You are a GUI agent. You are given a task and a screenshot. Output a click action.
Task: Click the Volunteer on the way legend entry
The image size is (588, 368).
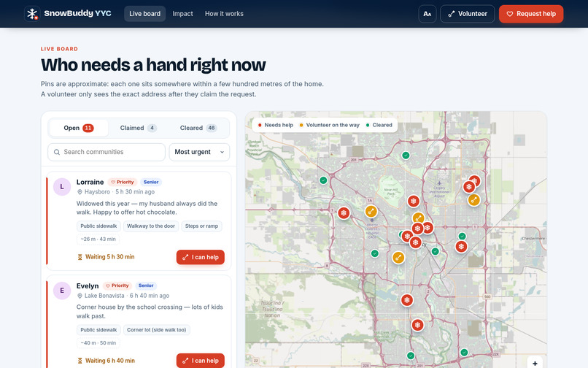[x=329, y=125]
